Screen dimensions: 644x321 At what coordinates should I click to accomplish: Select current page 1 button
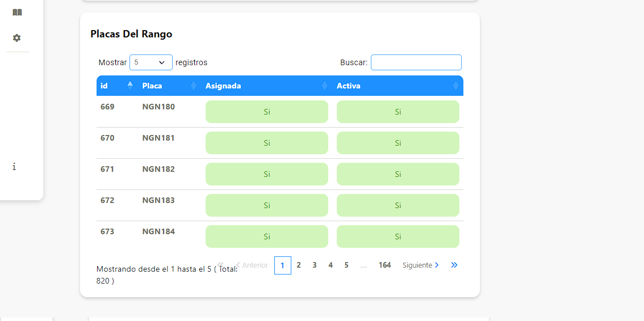tap(283, 265)
